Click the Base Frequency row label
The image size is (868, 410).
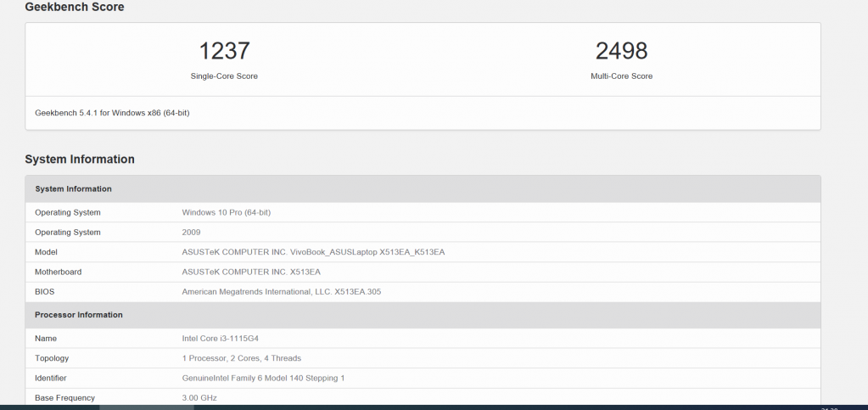64,398
